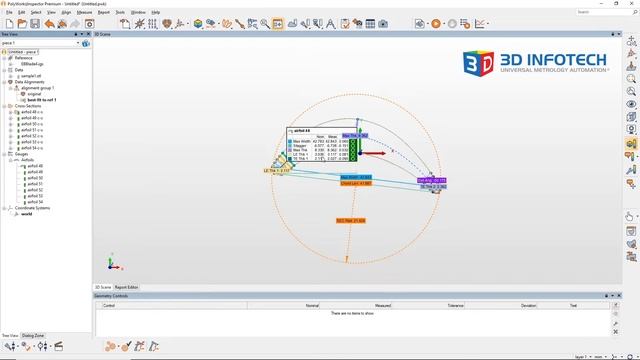Click the blue cube icon beside piece 1 dropdown

pos(86,43)
